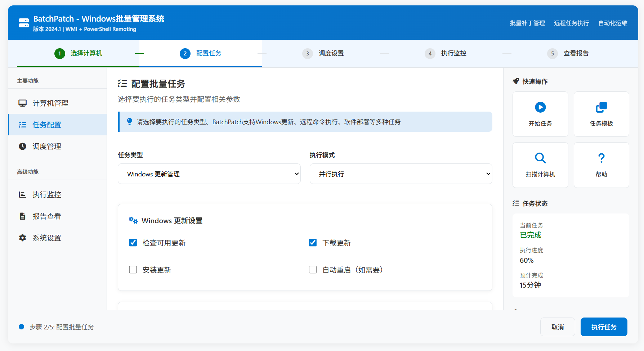Click the gears icon beside Windows 更新设置
Screen dimensions: 644x351
click(133, 220)
